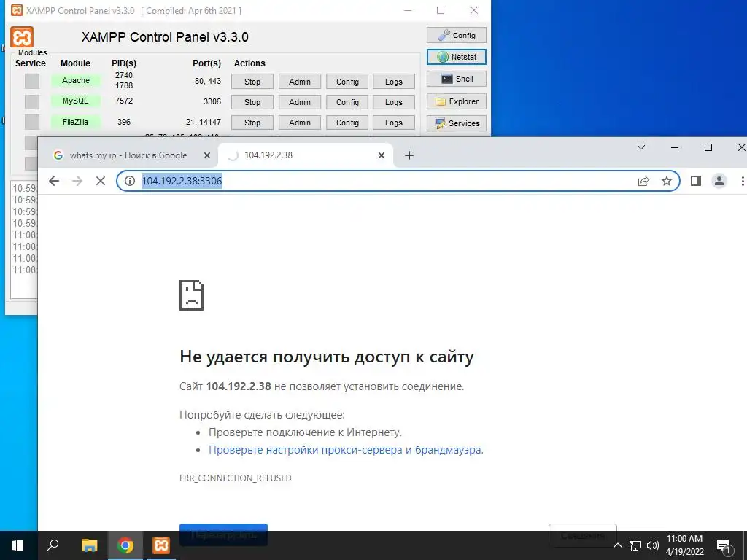Go forward in Chrome

click(x=77, y=181)
